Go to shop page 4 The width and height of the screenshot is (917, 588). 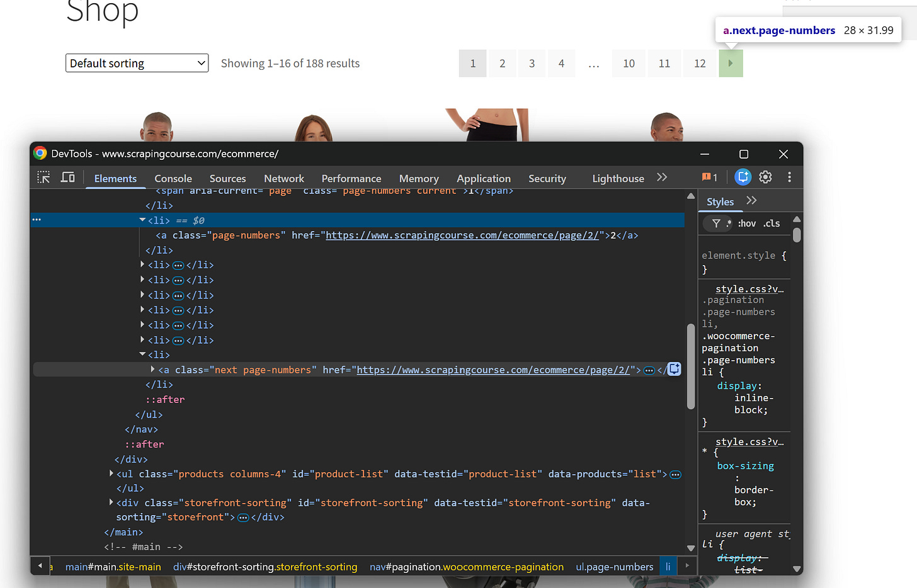click(561, 63)
